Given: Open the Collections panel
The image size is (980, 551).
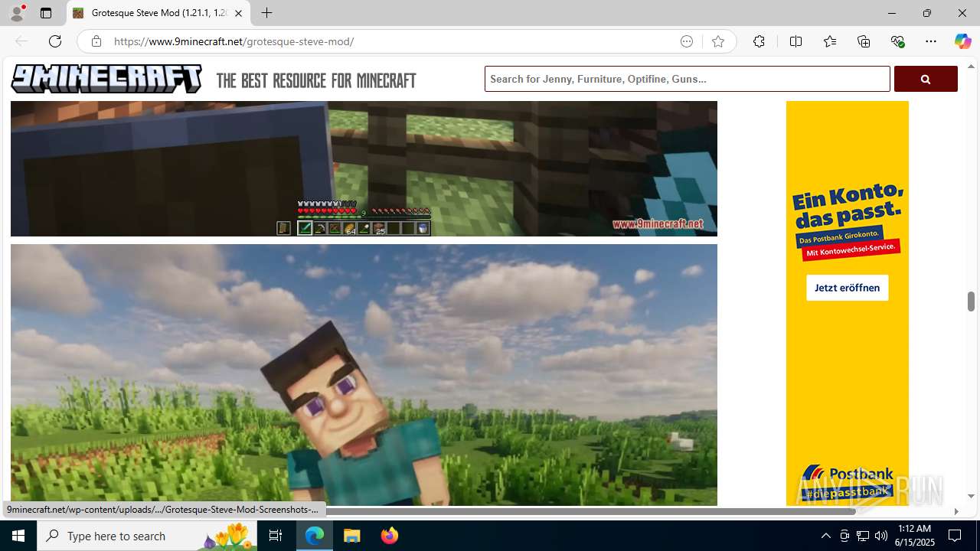Looking at the screenshot, I should (x=864, y=41).
